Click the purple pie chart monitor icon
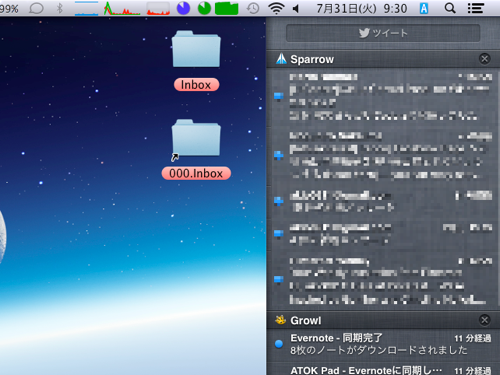The image size is (500, 375). coord(183,8)
